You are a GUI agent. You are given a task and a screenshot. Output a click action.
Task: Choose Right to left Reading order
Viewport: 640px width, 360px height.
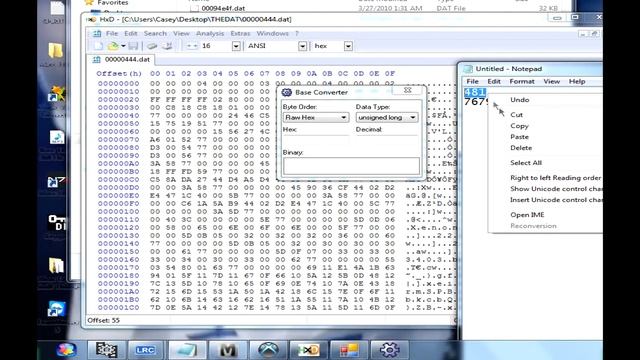[555, 178]
